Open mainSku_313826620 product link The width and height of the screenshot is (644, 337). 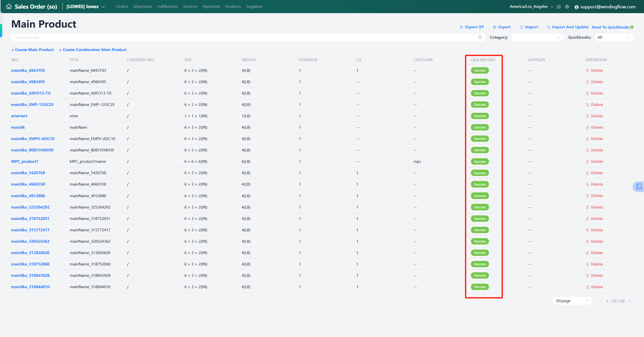tap(30, 253)
